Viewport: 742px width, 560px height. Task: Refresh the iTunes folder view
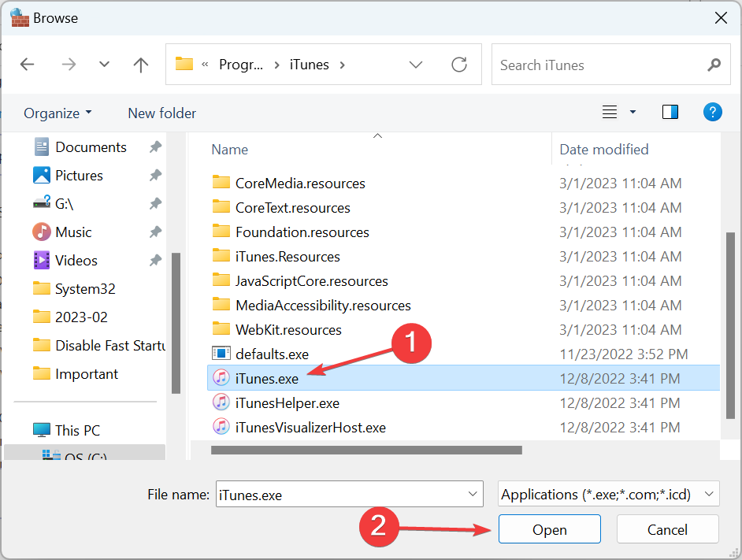(x=459, y=65)
